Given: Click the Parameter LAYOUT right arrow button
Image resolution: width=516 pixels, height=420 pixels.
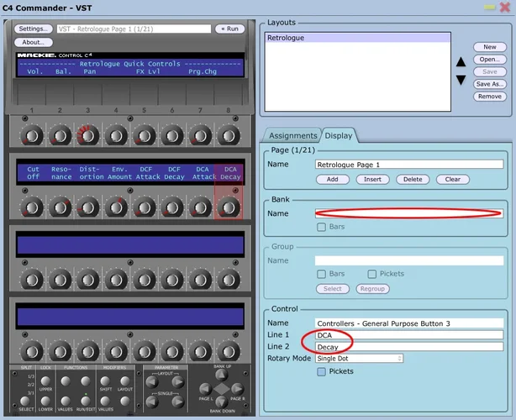Looking at the screenshot, I should pos(178,382).
